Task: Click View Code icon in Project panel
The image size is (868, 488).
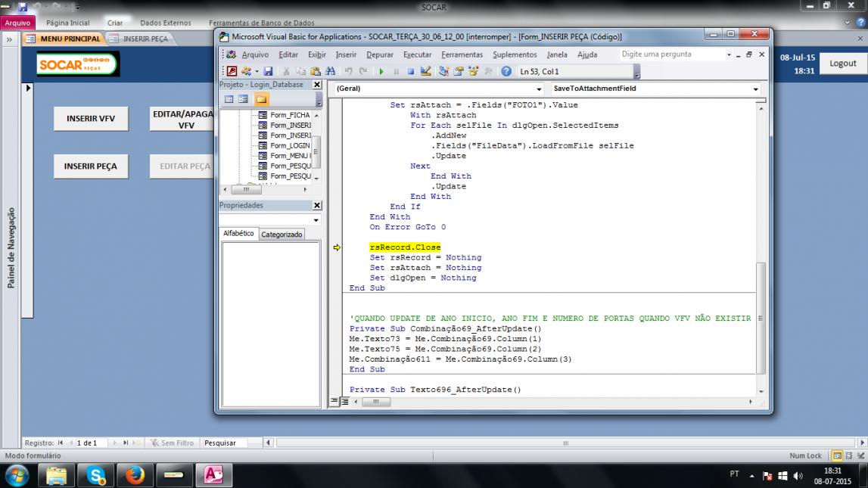Action: click(229, 99)
